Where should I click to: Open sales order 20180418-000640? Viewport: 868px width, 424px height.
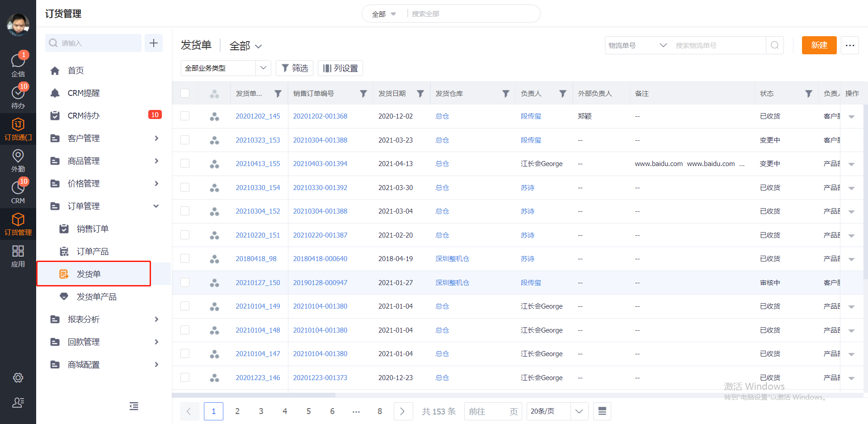[320, 258]
